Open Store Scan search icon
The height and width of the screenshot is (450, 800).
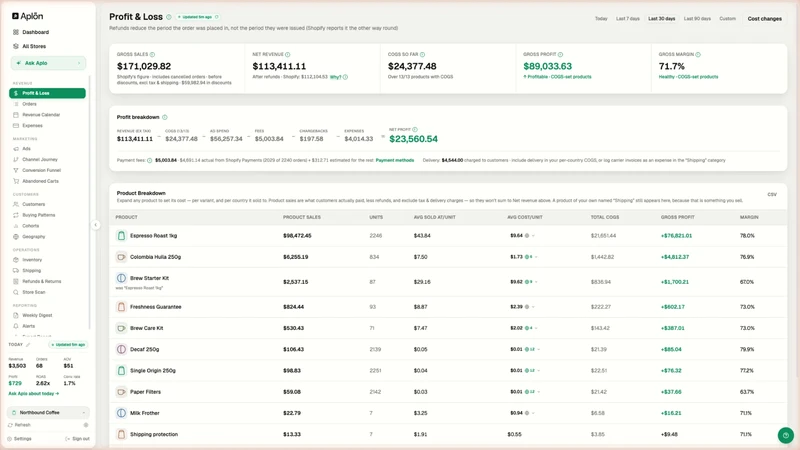pyautogui.click(x=16, y=292)
